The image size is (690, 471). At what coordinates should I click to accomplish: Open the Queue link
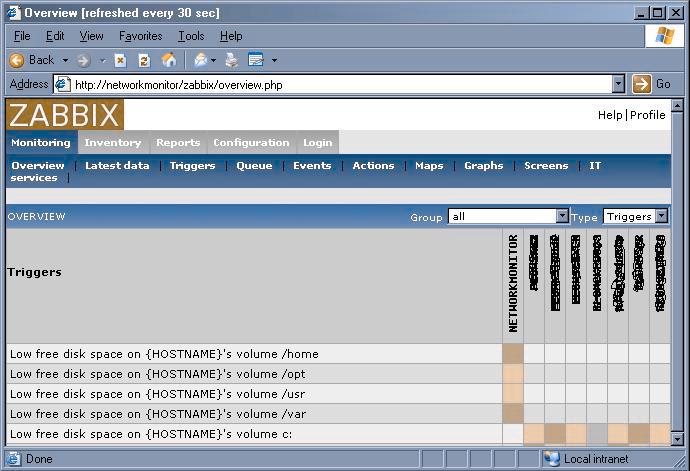point(254,166)
